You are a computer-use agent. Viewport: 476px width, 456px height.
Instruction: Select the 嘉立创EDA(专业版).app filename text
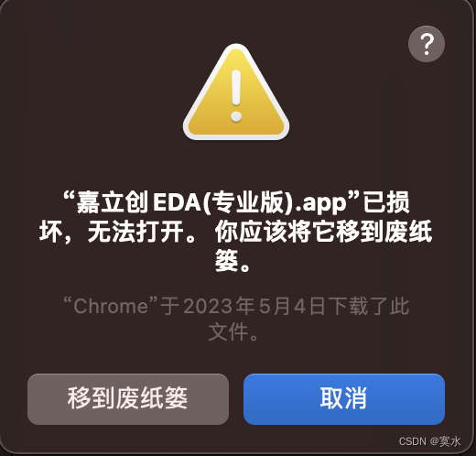point(211,202)
